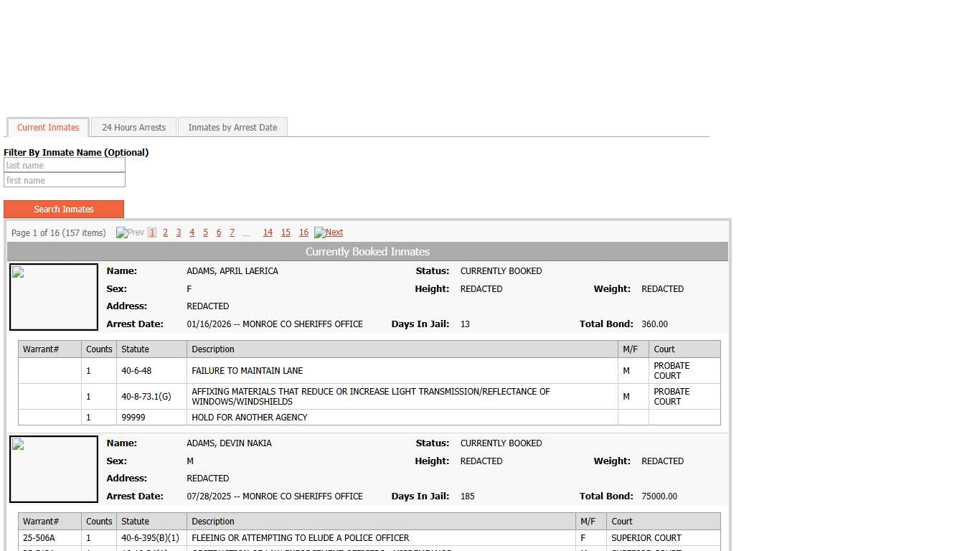Open April Adams inmate photo thumbnail

[54, 297]
